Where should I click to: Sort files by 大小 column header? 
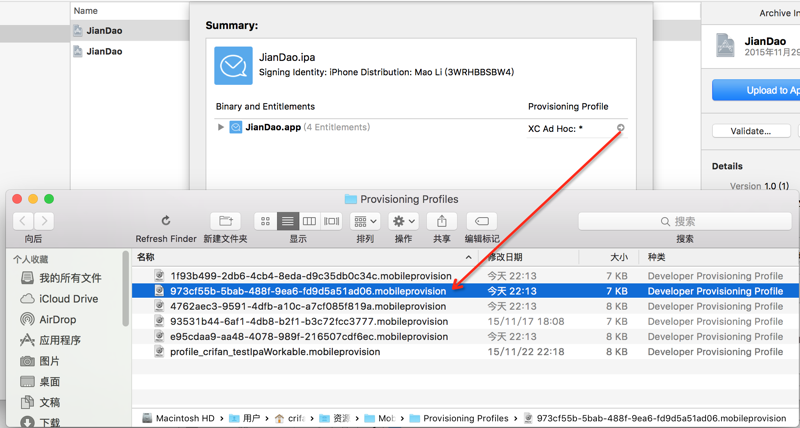click(609, 257)
